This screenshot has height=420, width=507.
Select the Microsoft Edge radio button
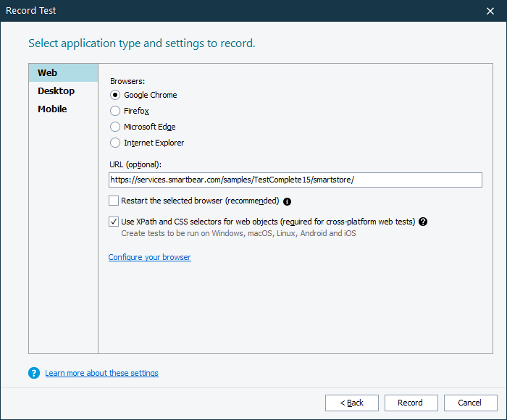pyautogui.click(x=115, y=127)
